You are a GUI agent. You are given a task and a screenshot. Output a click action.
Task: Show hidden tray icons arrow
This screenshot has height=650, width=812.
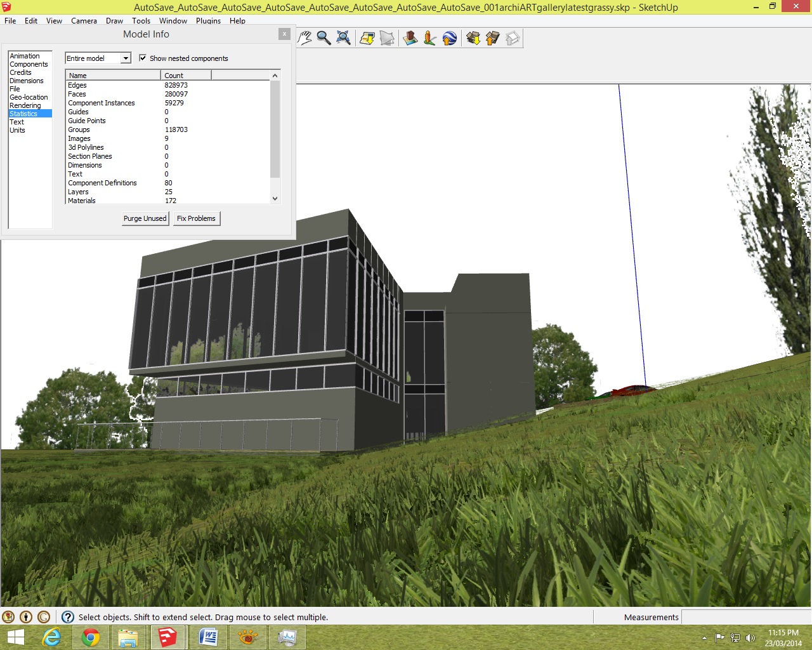(704, 638)
